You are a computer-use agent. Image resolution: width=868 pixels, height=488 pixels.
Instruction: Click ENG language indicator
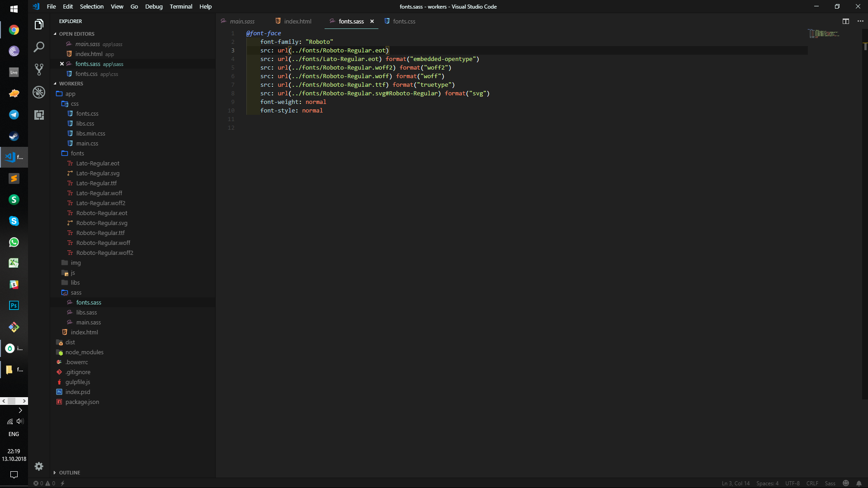(14, 434)
